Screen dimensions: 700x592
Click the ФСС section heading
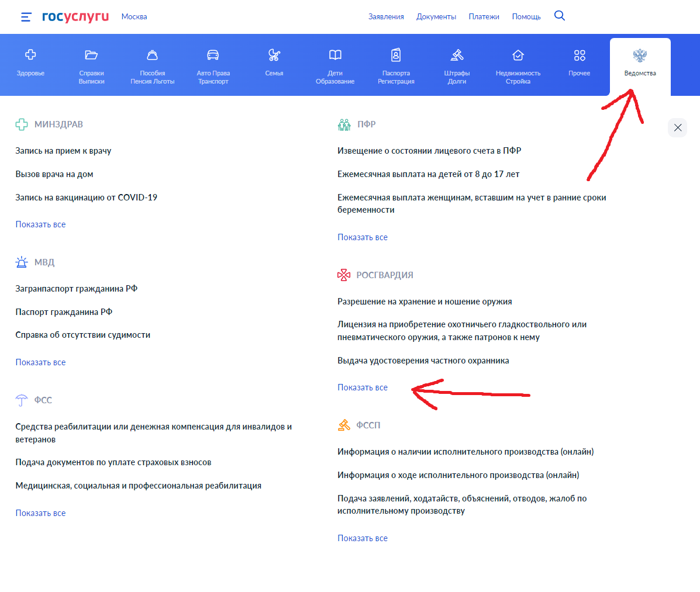43,400
